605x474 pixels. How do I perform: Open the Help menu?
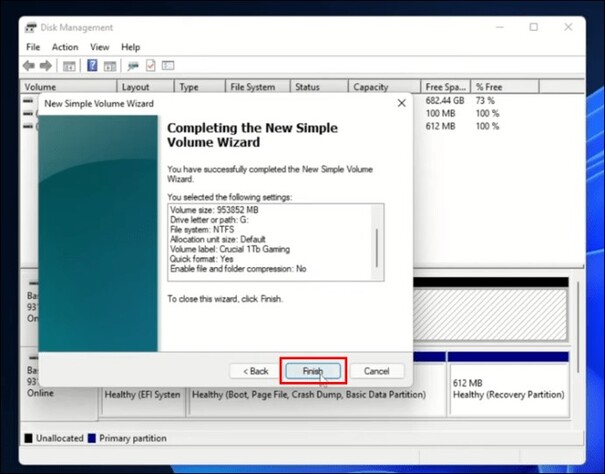(131, 47)
